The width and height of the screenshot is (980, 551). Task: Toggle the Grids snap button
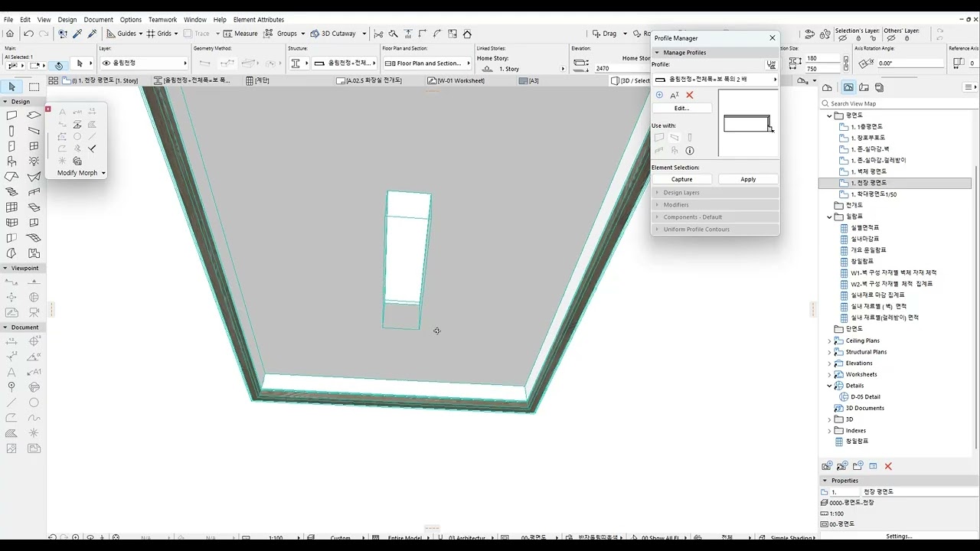(x=159, y=34)
